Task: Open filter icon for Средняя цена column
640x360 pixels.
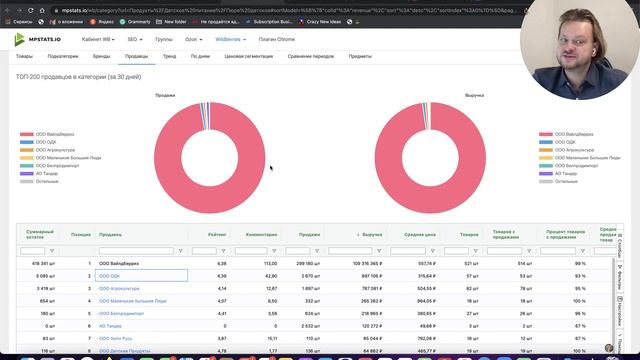Action: [433, 251]
